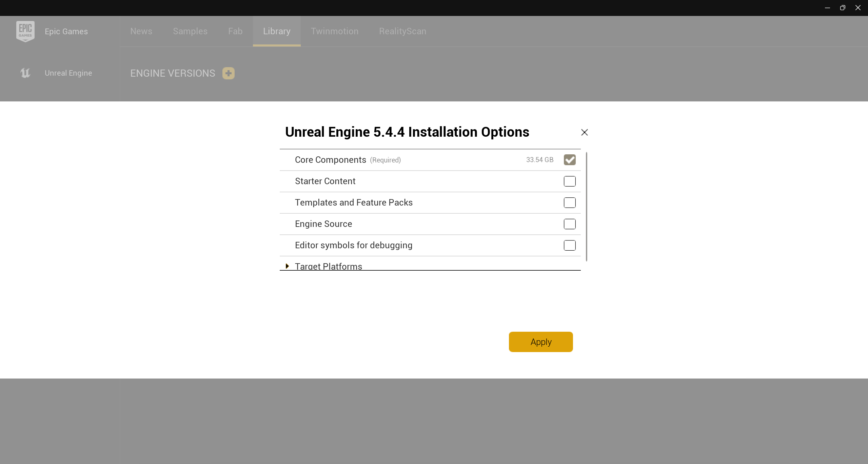Click the Target Platforms row label

click(328, 266)
